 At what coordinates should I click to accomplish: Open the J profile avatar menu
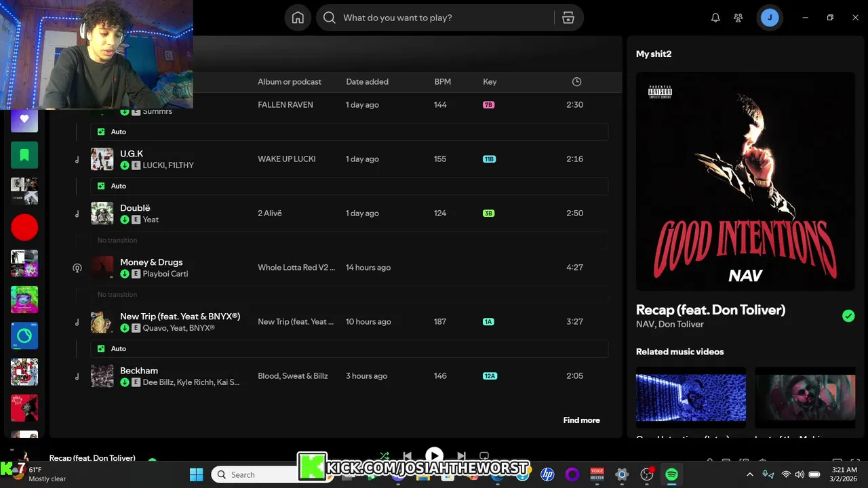click(x=770, y=18)
